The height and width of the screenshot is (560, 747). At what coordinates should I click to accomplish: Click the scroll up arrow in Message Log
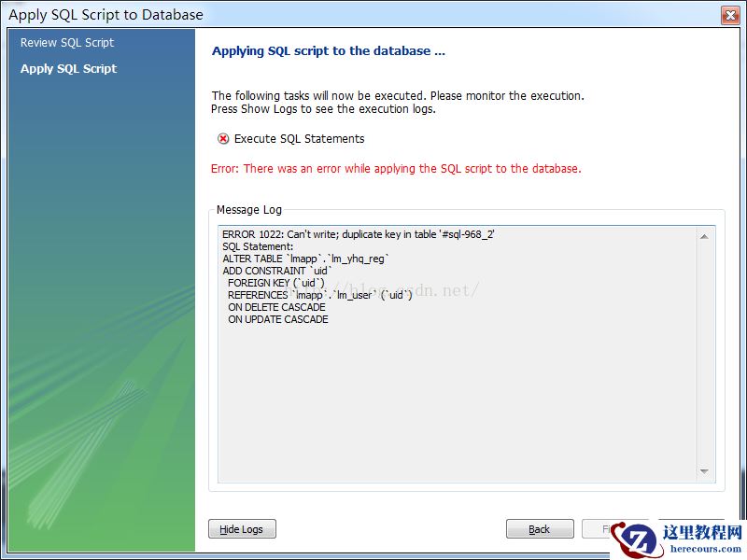click(704, 237)
